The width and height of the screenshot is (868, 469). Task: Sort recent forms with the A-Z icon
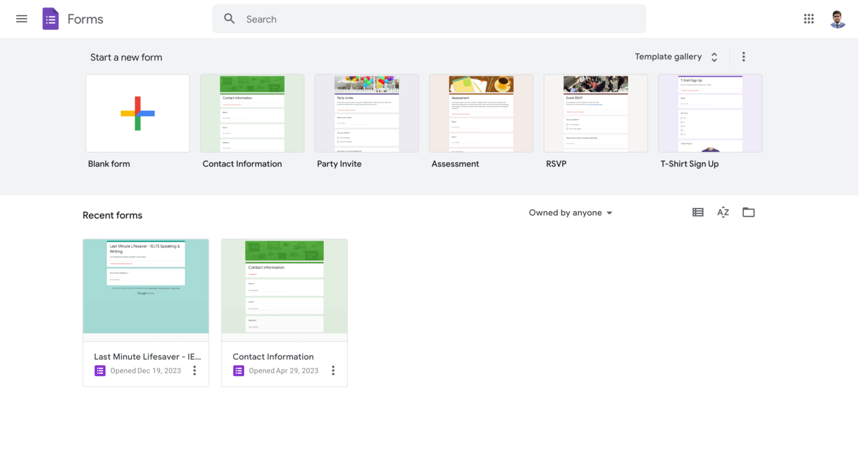pyautogui.click(x=723, y=212)
